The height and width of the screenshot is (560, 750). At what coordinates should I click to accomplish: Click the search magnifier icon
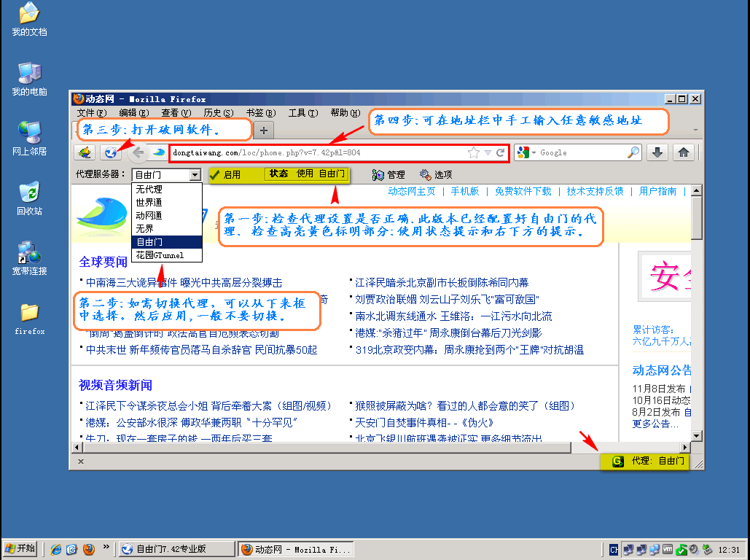pos(633,152)
